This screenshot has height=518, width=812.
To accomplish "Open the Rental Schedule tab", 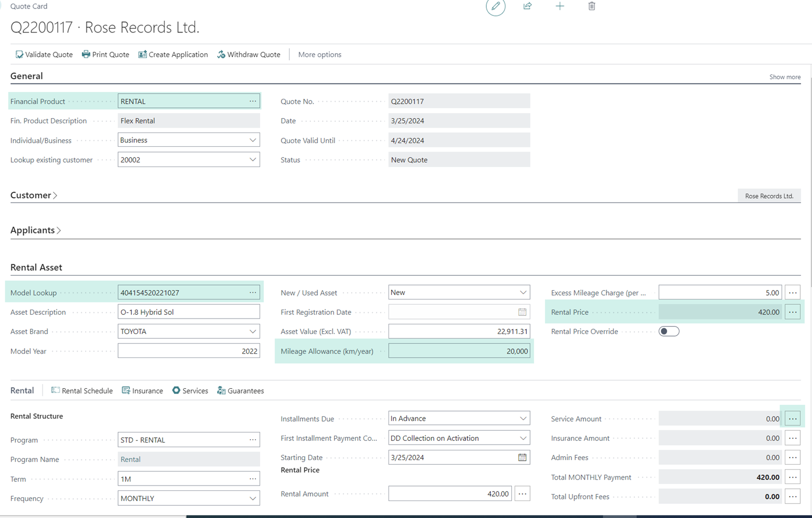I will click(82, 390).
